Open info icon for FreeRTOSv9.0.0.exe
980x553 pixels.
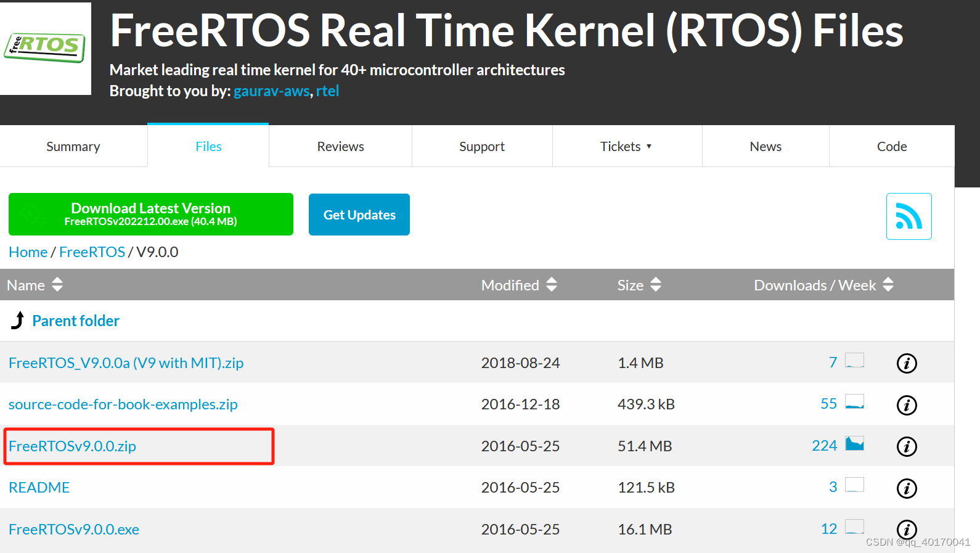(906, 530)
